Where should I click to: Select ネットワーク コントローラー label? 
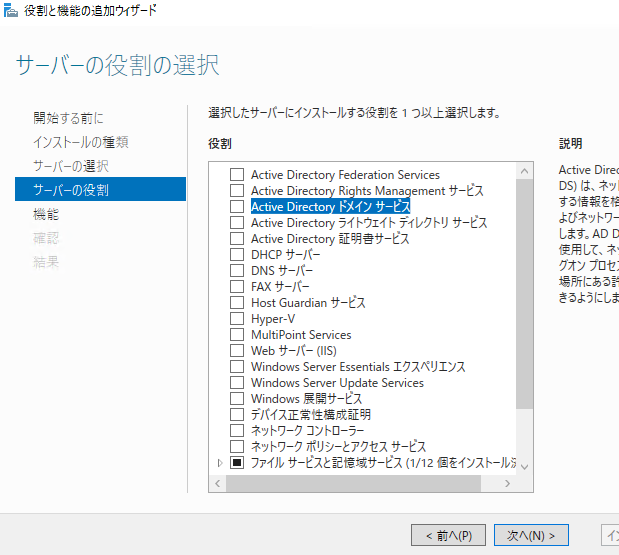(308, 431)
